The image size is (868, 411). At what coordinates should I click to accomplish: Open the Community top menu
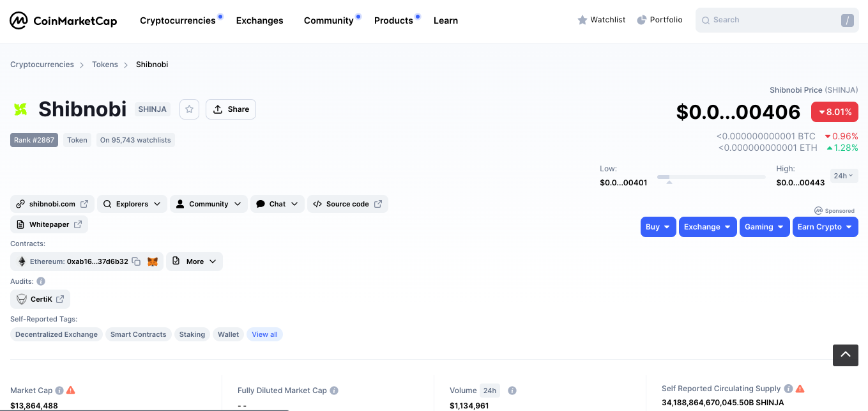click(328, 20)
